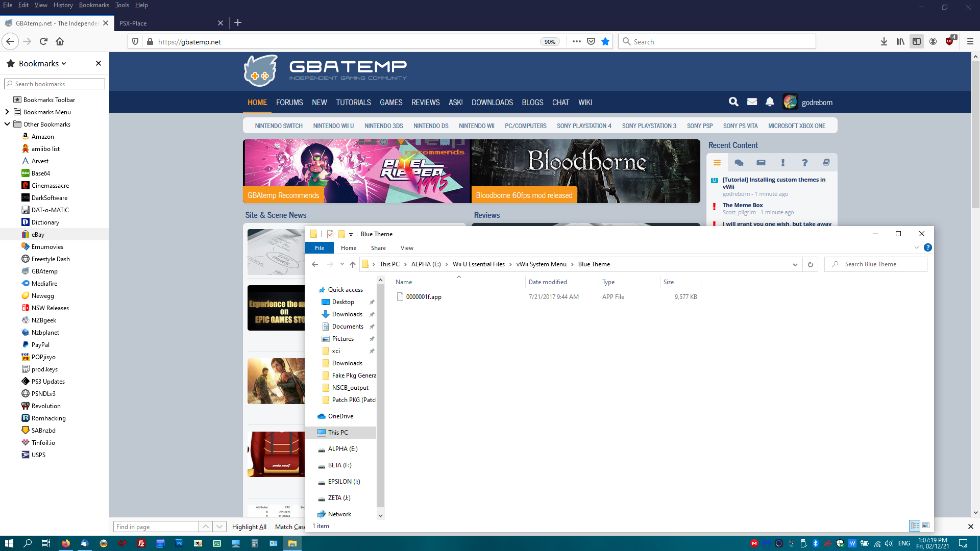The width and height of the screenshot is (980, 551).
Task: Expand Explorer address history dropdown
Action: point(795,264)
